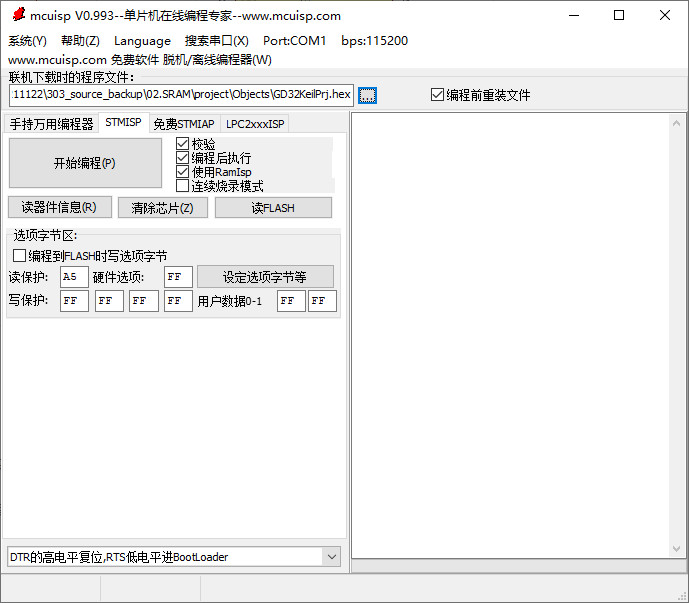The image size is (689, 603).
Task: Click the fourth 写保护 FF field
Action: 178,301
